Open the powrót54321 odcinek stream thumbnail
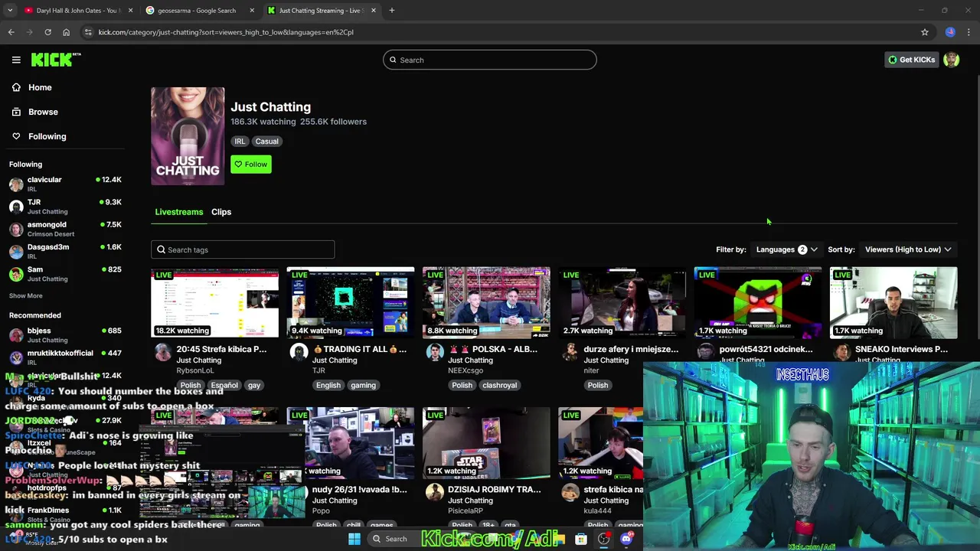Viewport: 980px width, 551px height. 758,302
